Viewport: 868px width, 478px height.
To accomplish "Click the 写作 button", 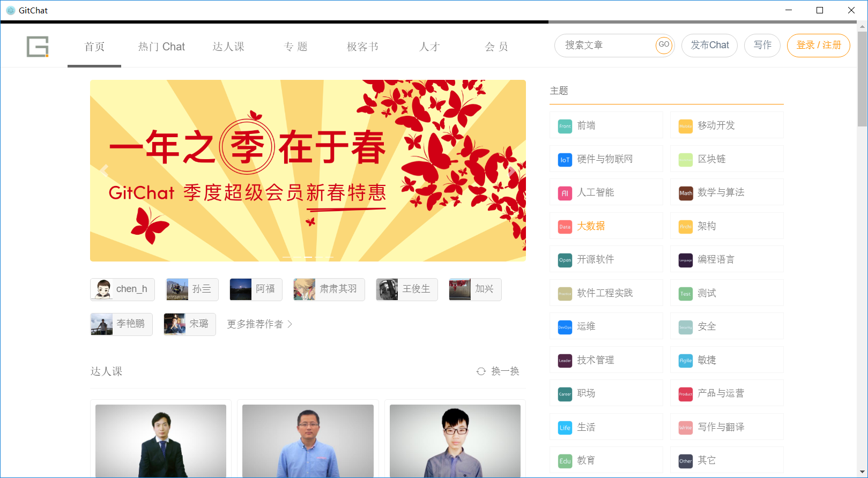I will pos(762,45).
